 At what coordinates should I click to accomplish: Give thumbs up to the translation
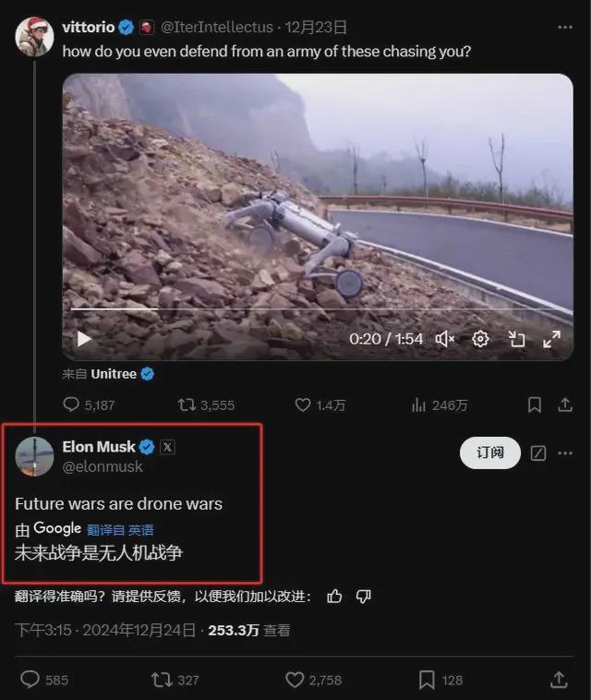pyautogui.click(x=334, y=597)
